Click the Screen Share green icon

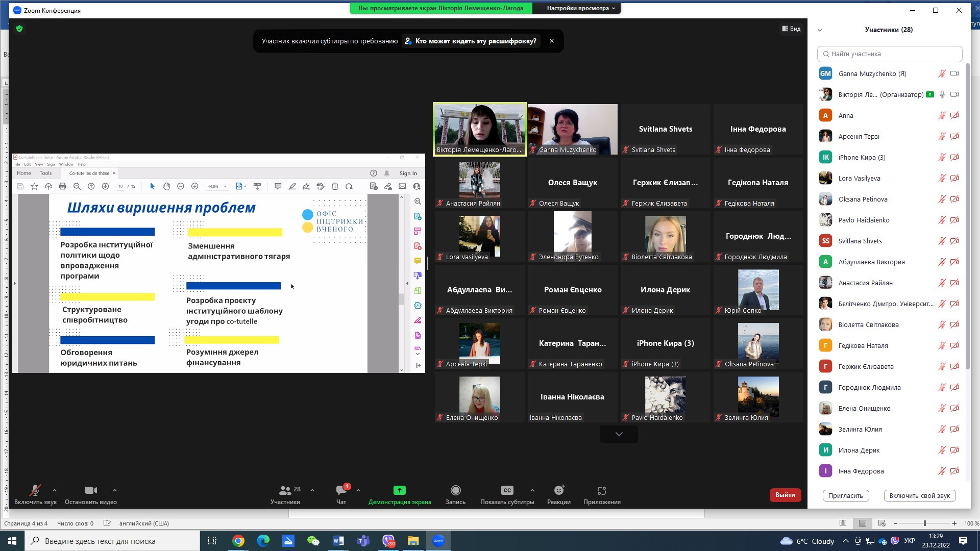pyautogui.click(x=400, y=491)
